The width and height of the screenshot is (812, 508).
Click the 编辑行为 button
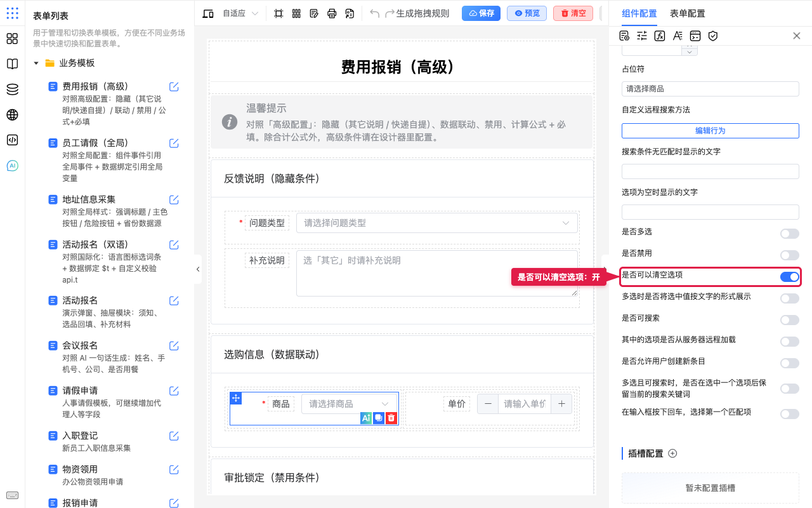(710, 131)
